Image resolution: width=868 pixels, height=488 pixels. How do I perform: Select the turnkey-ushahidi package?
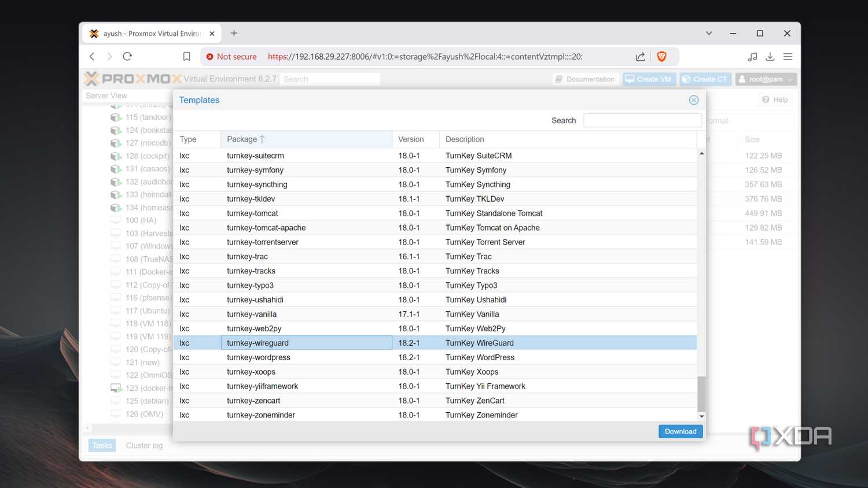255,300
